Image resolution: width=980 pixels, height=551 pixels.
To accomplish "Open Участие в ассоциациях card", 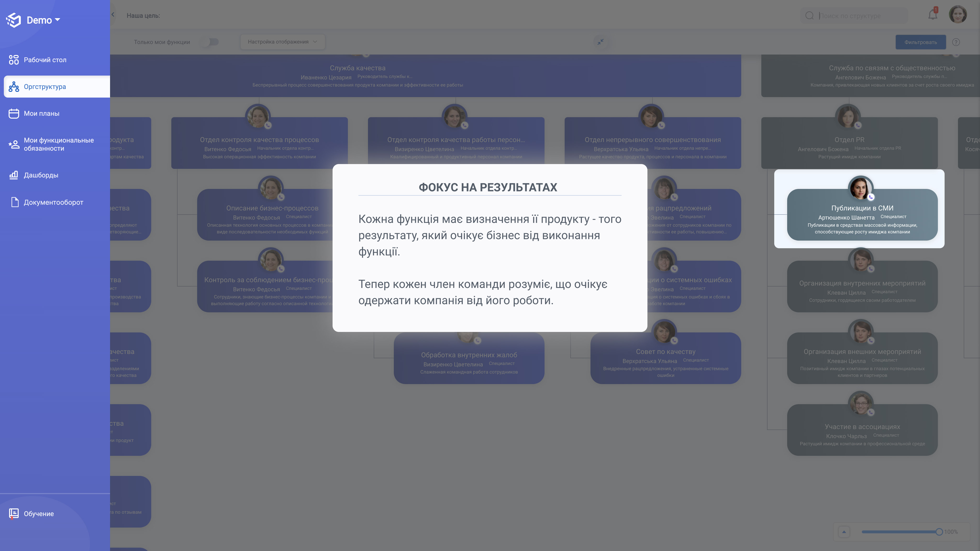I will click(862, 430).
